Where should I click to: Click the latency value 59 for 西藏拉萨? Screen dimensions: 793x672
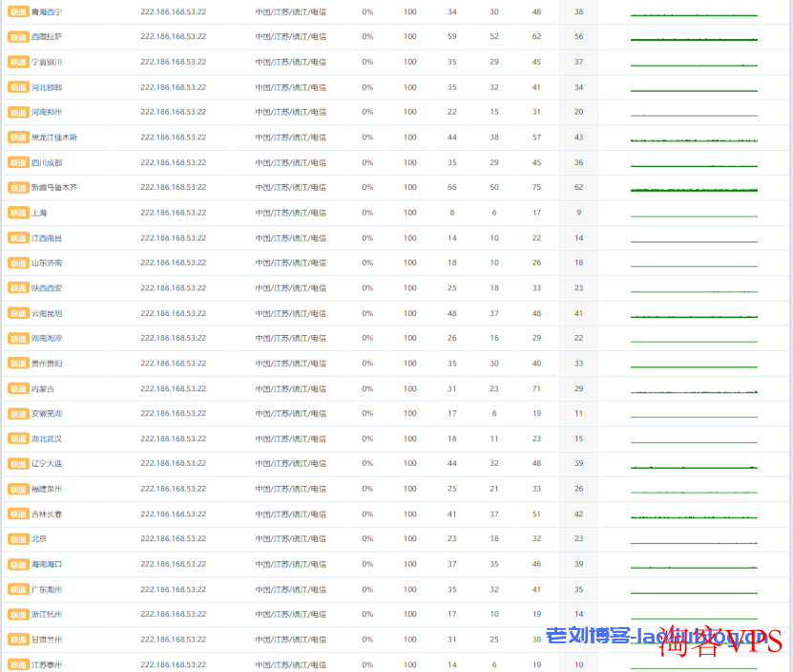coord(452,36)
